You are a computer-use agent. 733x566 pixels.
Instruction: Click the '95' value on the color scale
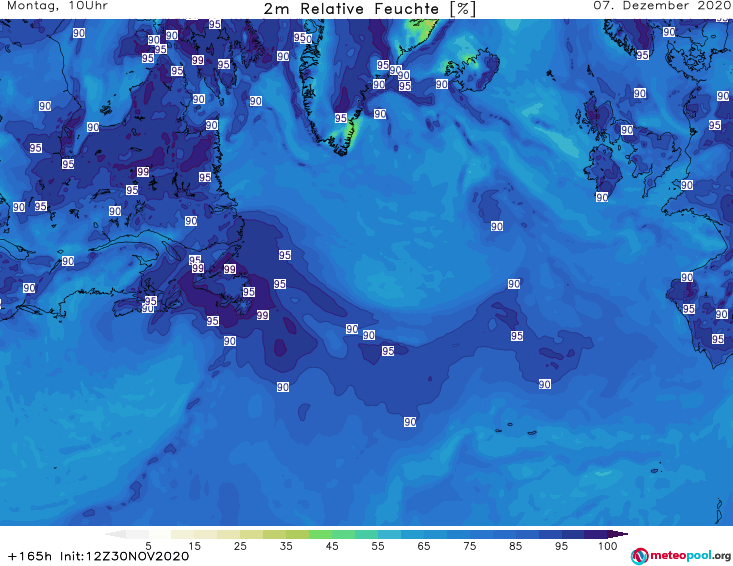pyautogui.click(x=561, y=545)
